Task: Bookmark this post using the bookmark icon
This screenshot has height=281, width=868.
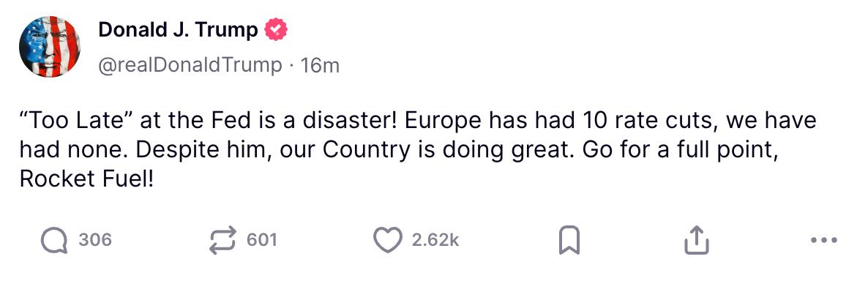Action: point(569,241)
